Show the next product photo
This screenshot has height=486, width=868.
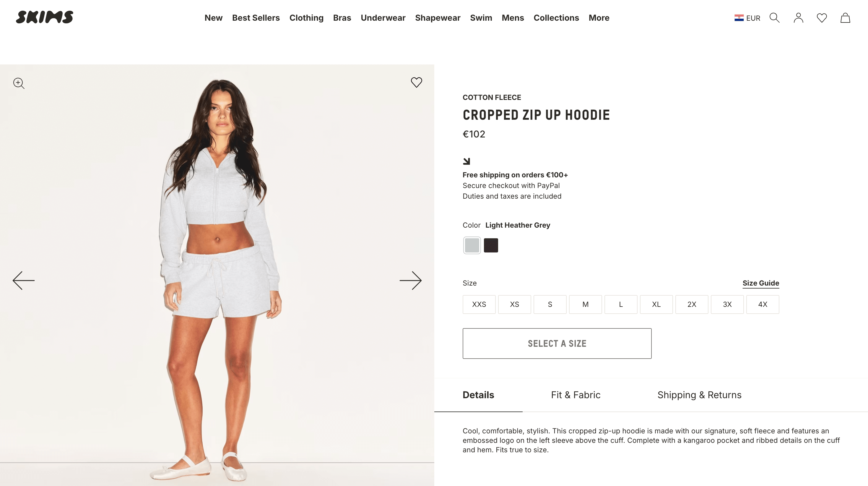410,280
